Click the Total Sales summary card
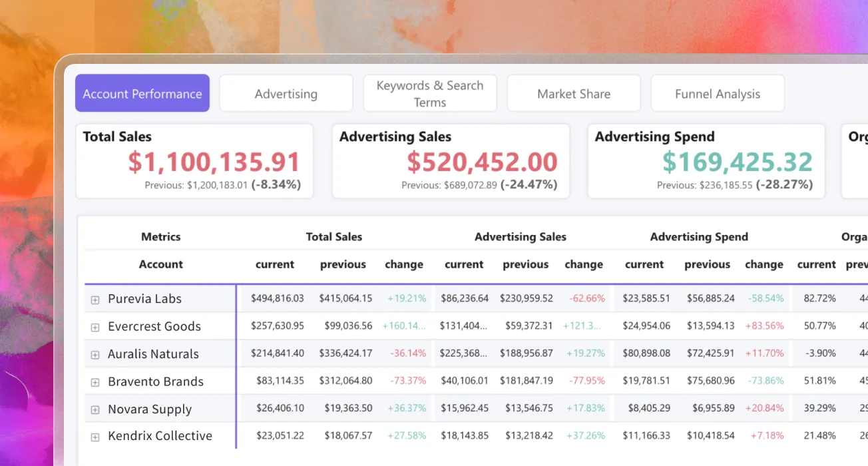868x466 pixels. point(194,161)
